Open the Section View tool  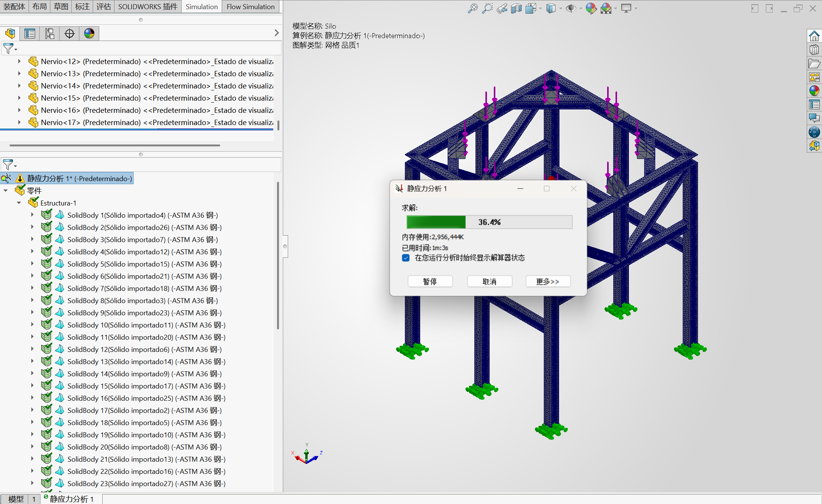coord(516,8)
